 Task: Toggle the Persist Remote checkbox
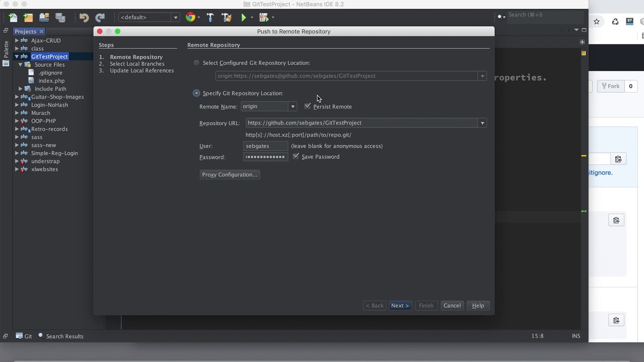tap(307, 106)
